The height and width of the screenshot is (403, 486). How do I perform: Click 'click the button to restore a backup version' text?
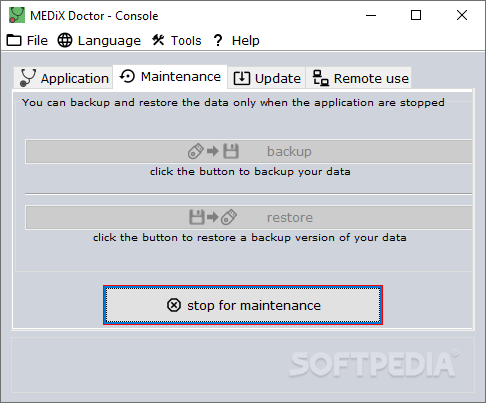point(250,238)
